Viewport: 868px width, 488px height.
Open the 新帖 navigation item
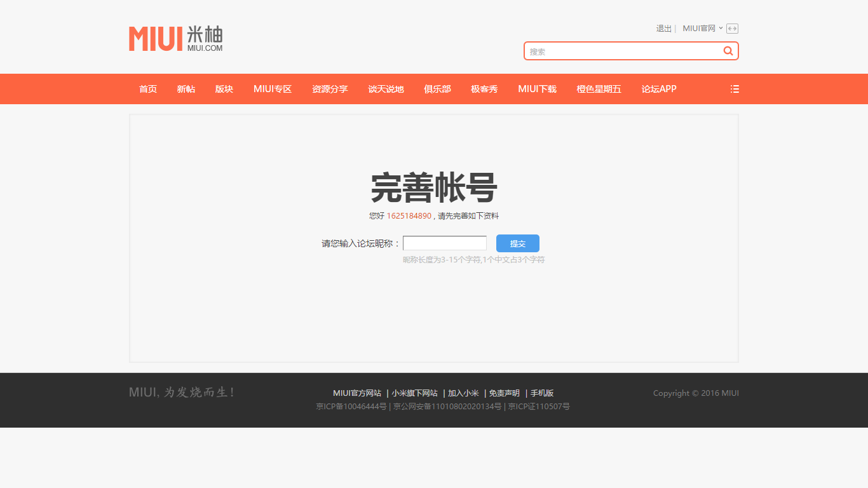coord(186,89)
